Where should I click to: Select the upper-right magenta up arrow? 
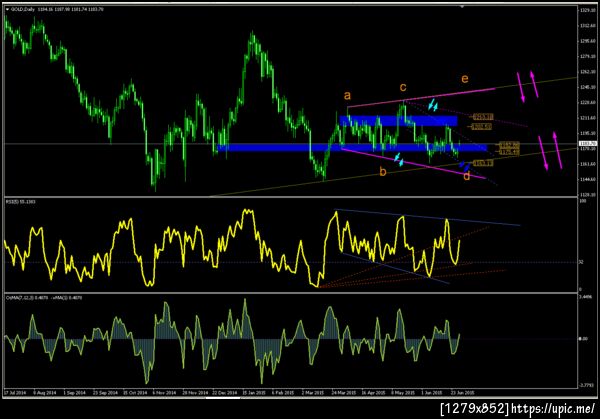click(x=534, y=84)
